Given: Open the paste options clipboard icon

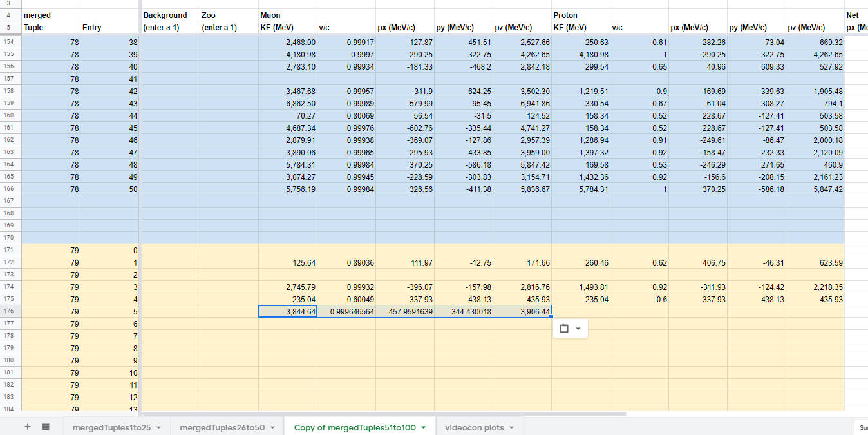Looking at the screenshot, I should [564, 329].
